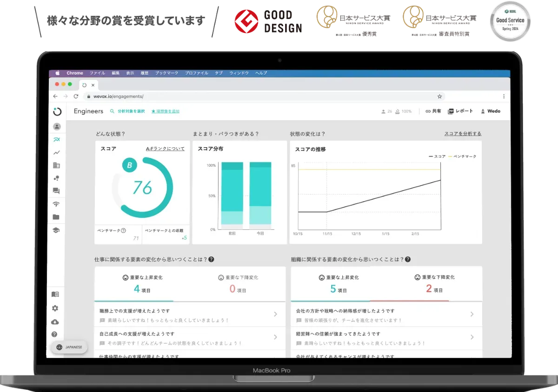Expand the 会社の方針や戦略への納得感 row chevron
Image resolution: width=558 pixels, height=392 pixels.
click(x=472, y=314)
